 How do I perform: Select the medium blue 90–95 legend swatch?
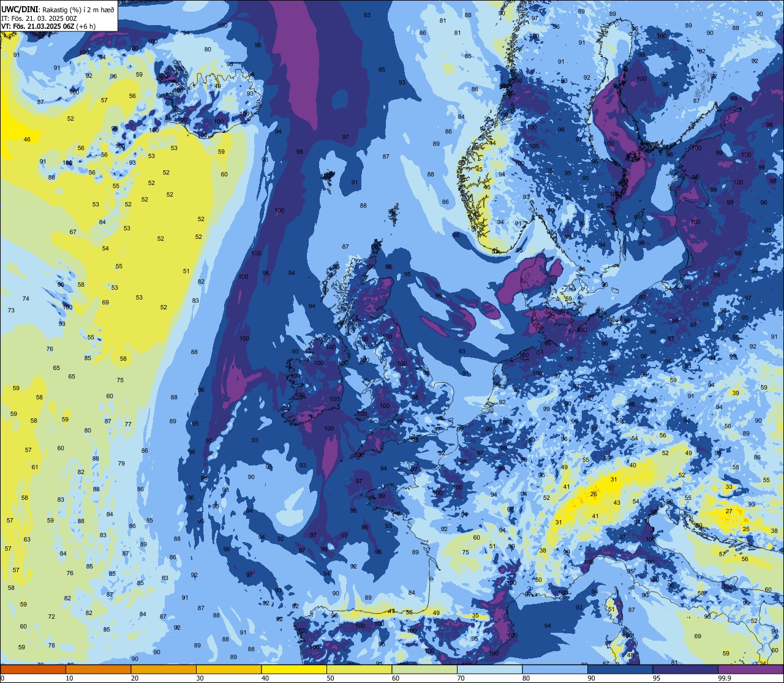coord(620,669)
